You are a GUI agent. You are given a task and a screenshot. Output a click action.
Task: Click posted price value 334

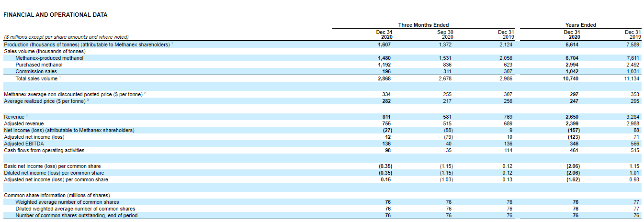(x=387, y=94)
